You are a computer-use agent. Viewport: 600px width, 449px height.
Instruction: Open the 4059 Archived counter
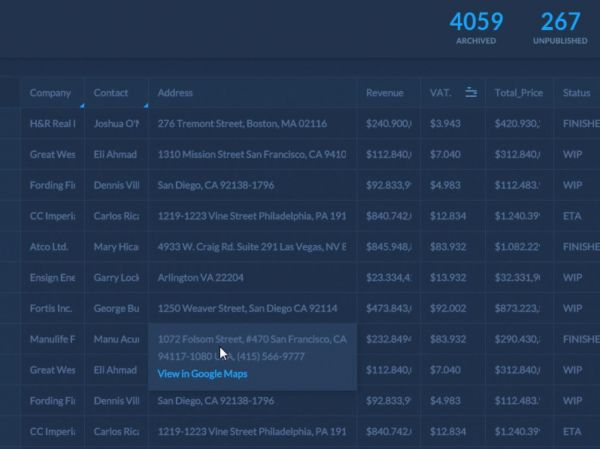click(x=475, y=28)
